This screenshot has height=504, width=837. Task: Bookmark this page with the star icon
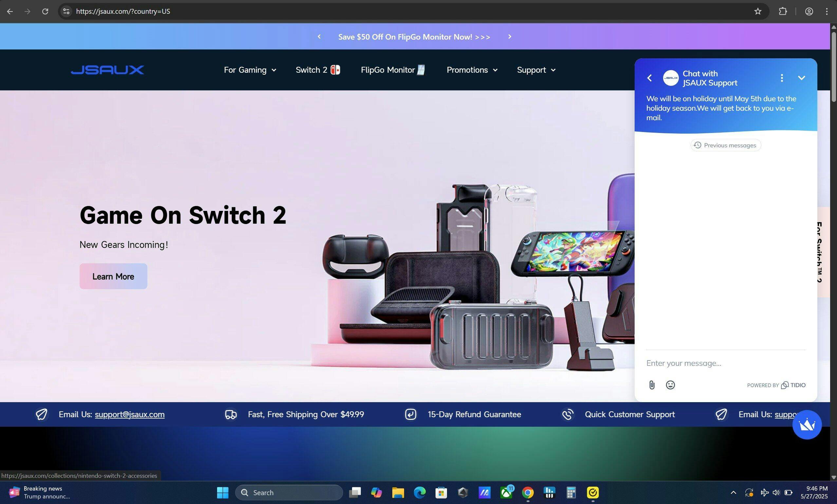pos(757,11)
